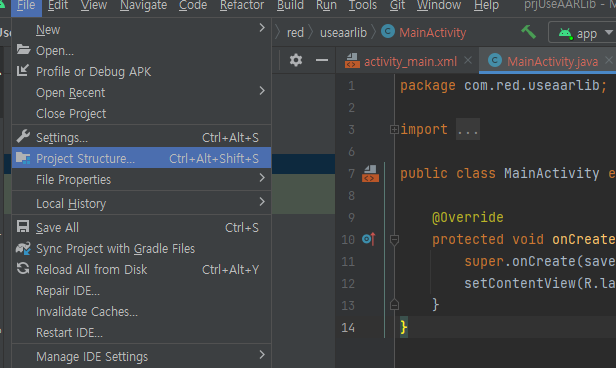
Task: Open Project Structure... dialog
Action: (x=141, y=158)
